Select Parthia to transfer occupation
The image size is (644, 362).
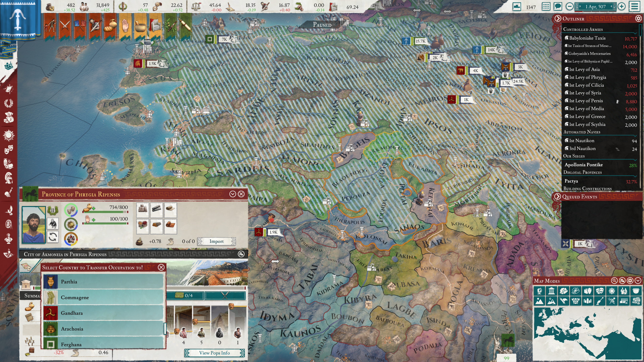[103, 282]
